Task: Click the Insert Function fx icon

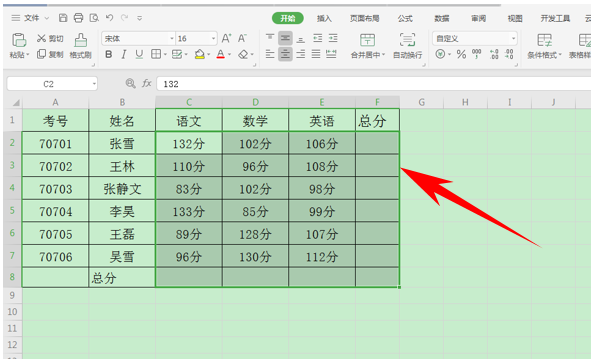Action: (147, 83)
